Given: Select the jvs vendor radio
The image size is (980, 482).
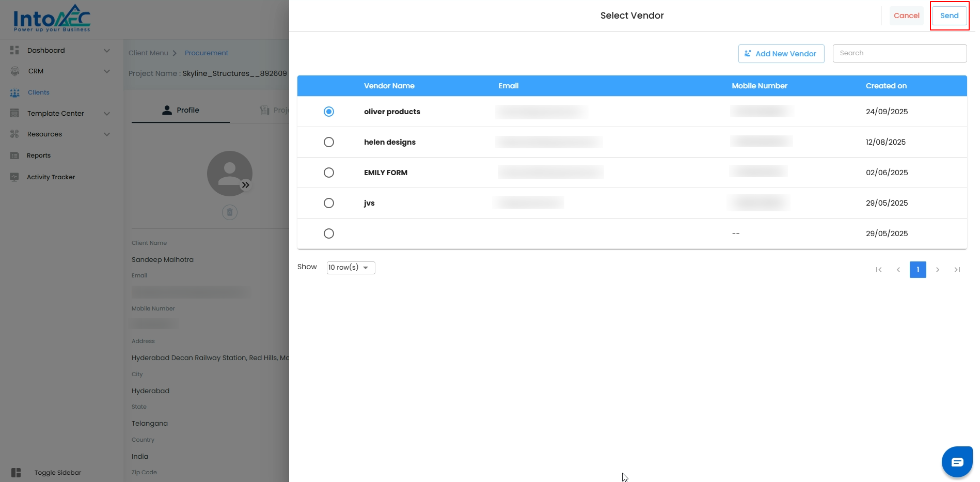Looking at the screenshot, I should point(329,203).
